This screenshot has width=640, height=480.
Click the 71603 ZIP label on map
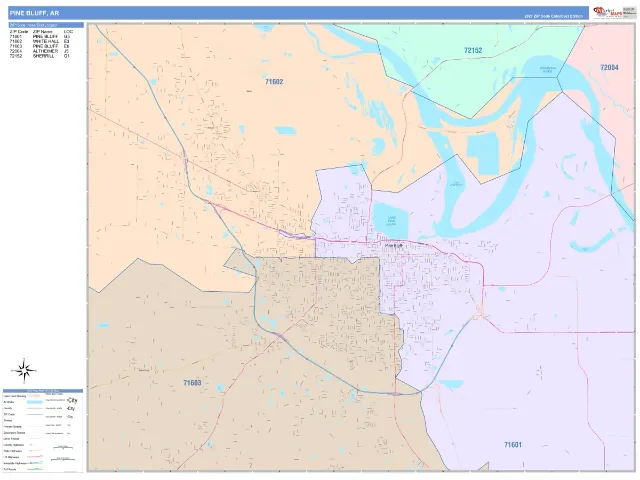(x=192, y=383)
